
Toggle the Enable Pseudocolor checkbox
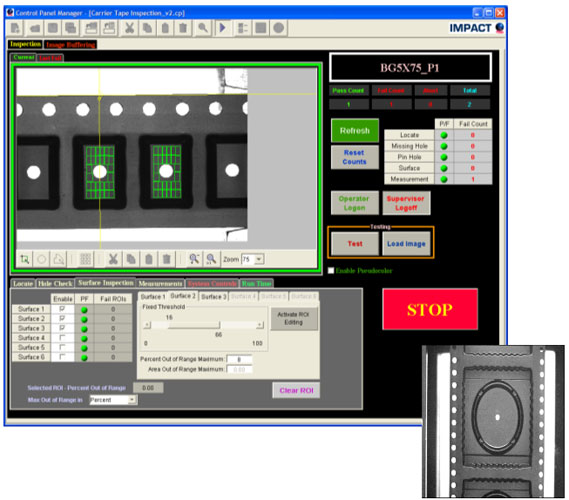tap(331, 271)
